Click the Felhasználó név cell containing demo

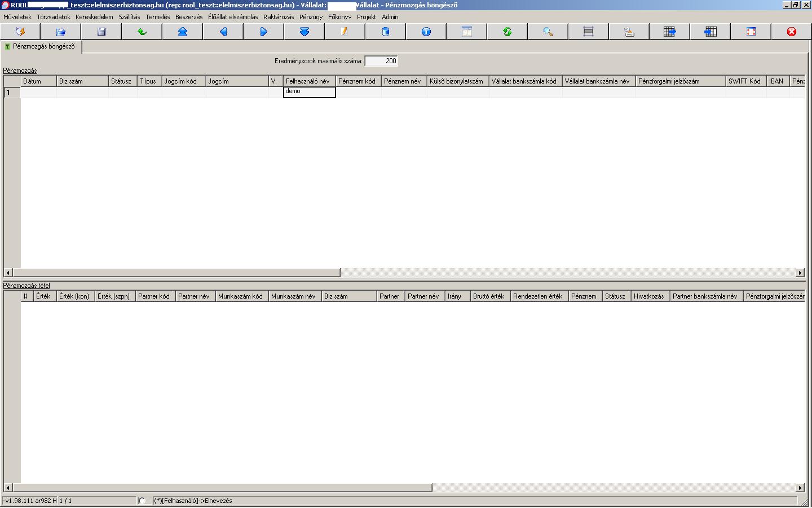pos(309,92)
